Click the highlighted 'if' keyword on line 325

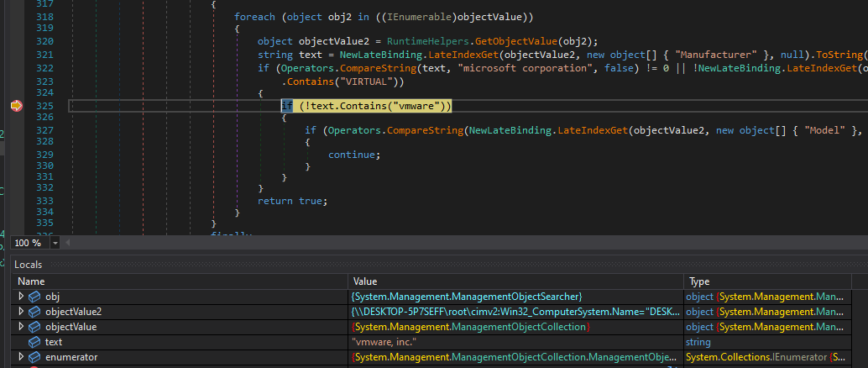click(287, 106)
